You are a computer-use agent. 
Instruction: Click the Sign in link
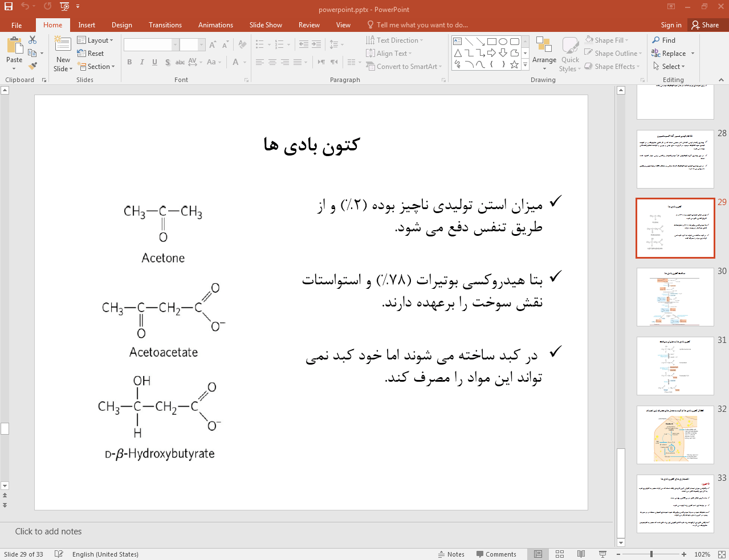click(670, 24)
